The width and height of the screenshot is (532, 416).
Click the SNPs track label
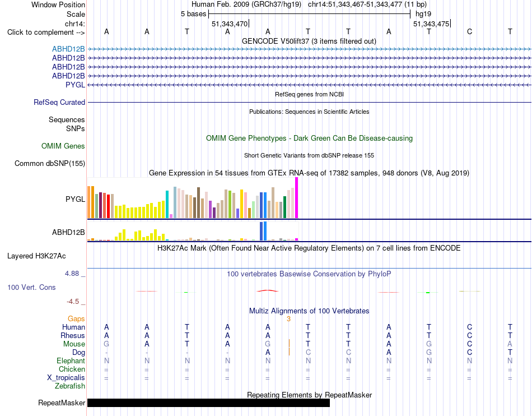[76, 129]
